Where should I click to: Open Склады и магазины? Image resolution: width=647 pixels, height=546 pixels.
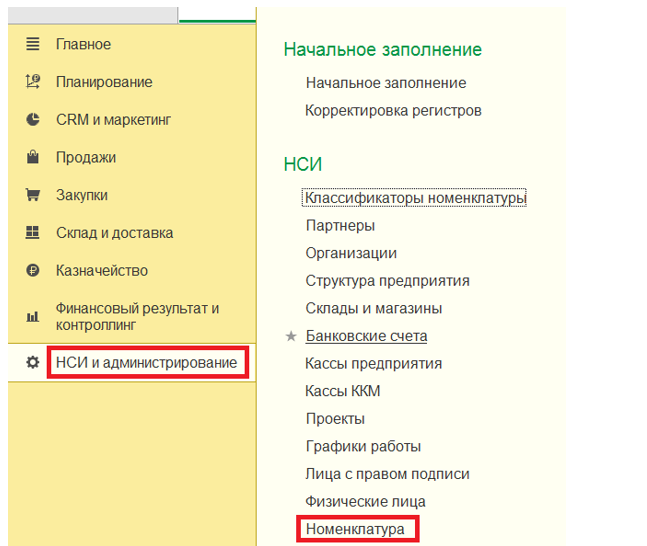(x=373, y=309)
